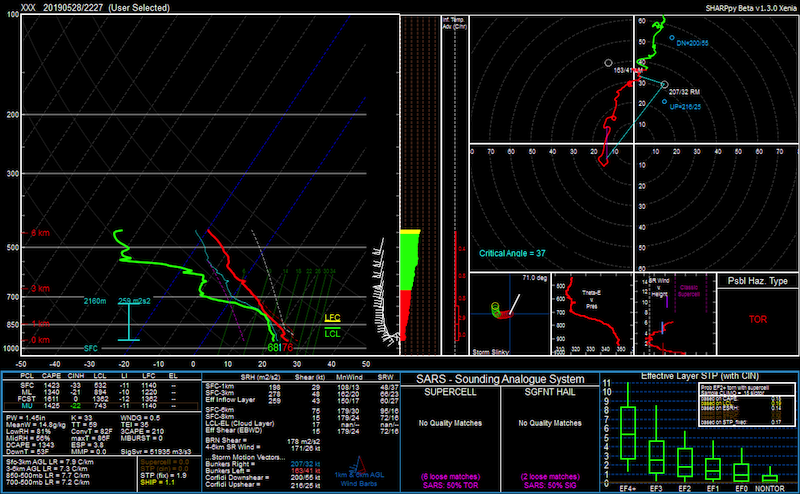Click the 'SARS: 50% SIG' hail result
Viewport: 800px width, 494px height.
click(x=550, y=485)
